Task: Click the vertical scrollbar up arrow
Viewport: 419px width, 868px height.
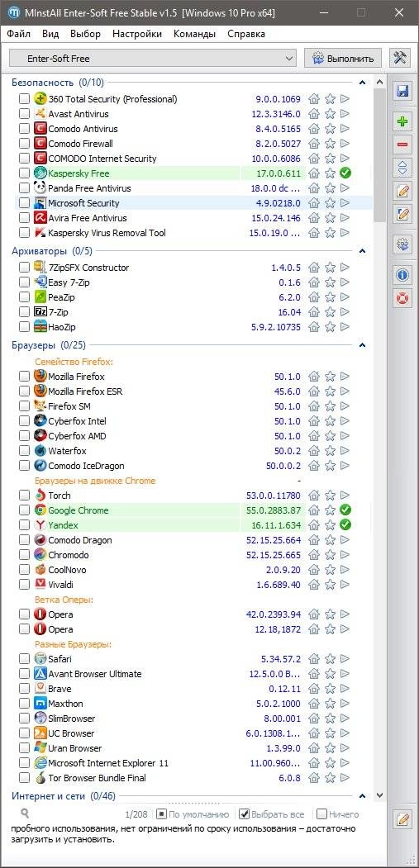Action: click(379, 83)
